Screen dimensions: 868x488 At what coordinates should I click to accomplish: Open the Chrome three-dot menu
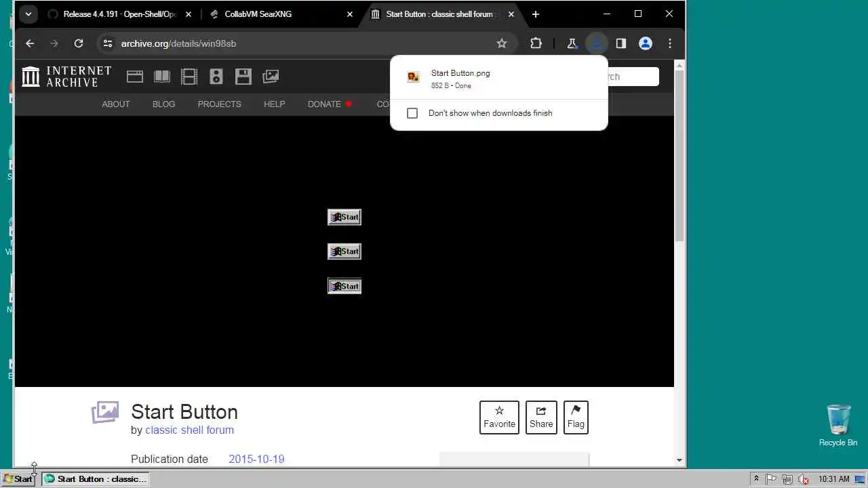(670, 43)
